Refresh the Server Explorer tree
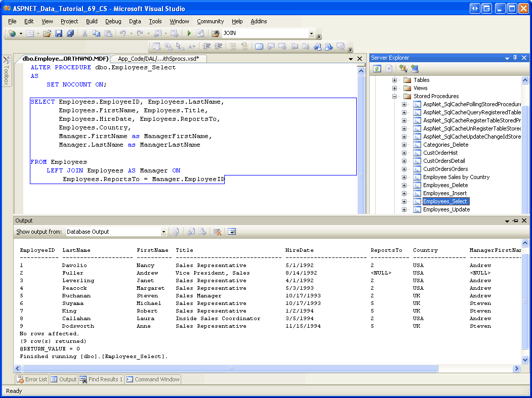This screenshot has height=398, width=532. (377, 69)
